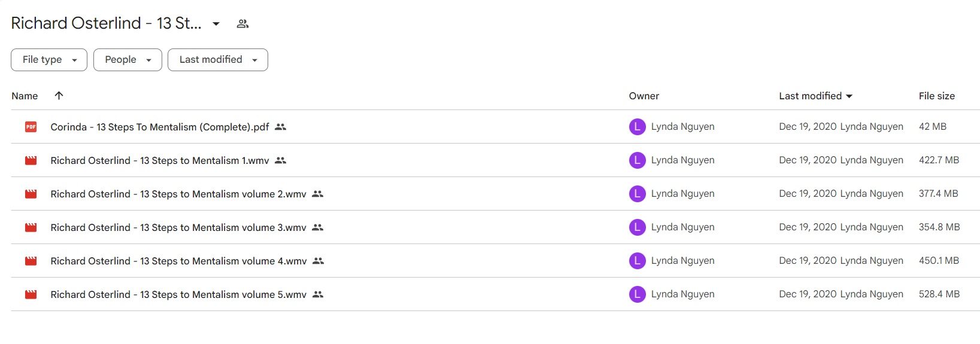Click the name sort direction arrow
The width and height of the screenshot is (980, 344).
tap(59, 96)
